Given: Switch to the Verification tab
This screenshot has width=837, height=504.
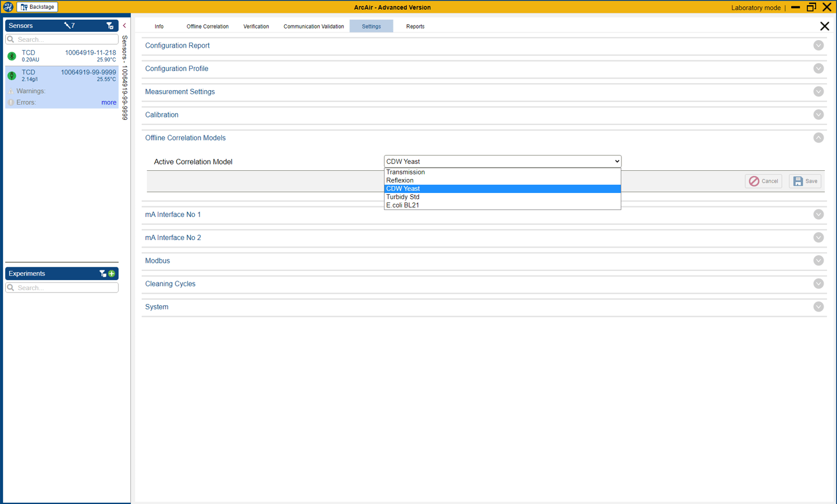Looking at the screenshot, I should [256, 26].
